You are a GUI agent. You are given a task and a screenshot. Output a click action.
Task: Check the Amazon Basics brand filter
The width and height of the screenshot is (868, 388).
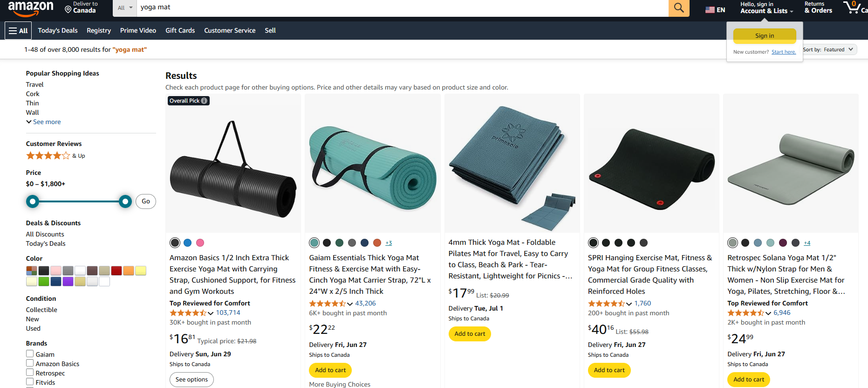[x=30, y=363]
